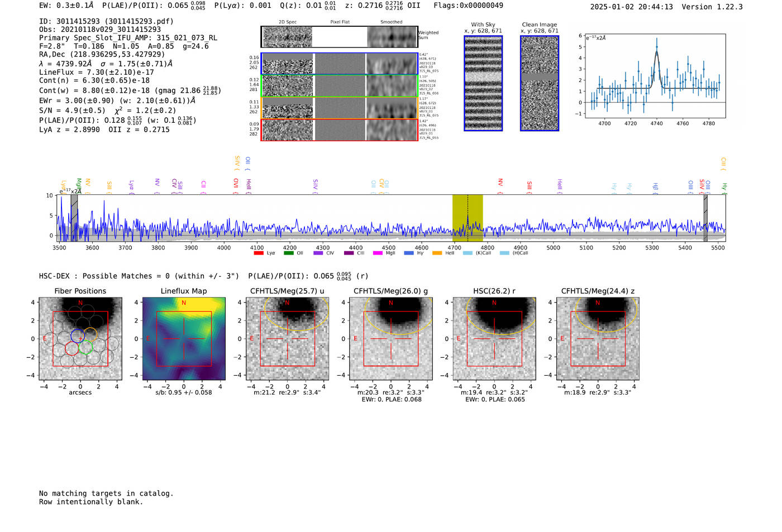Viewport: 782px width, 532px height.
Task: Select the green-bordered fiber spectrum row
Action: click(339, 85)
